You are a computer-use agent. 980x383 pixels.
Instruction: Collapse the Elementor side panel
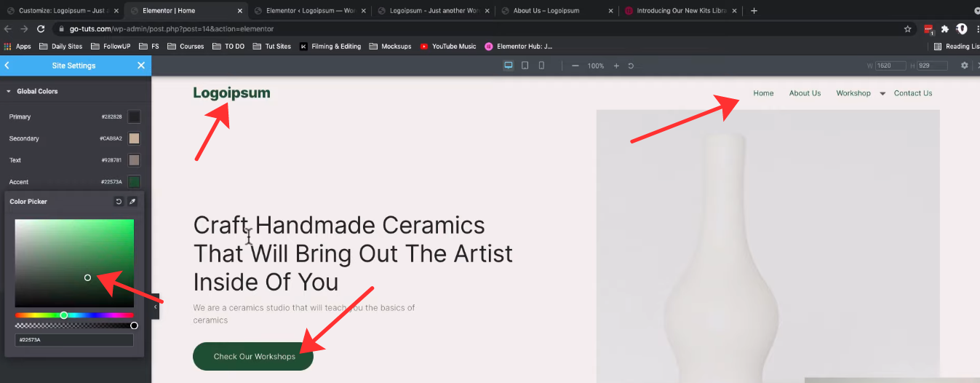pyautogui.click(x=155, y=307)
